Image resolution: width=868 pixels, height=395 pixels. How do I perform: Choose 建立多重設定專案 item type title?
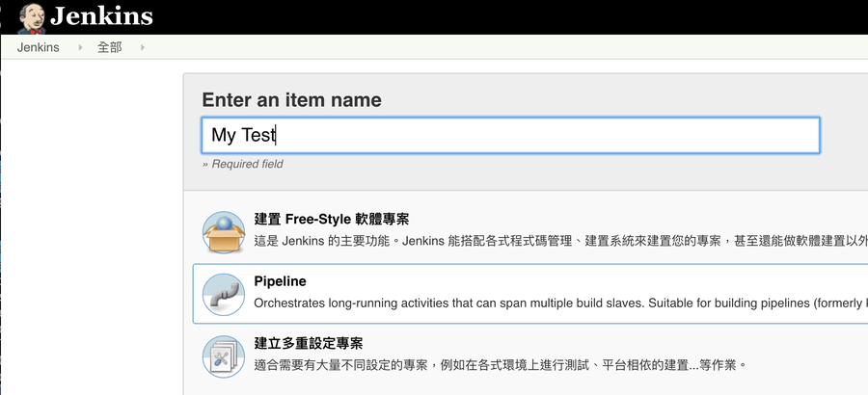(309, 344)
